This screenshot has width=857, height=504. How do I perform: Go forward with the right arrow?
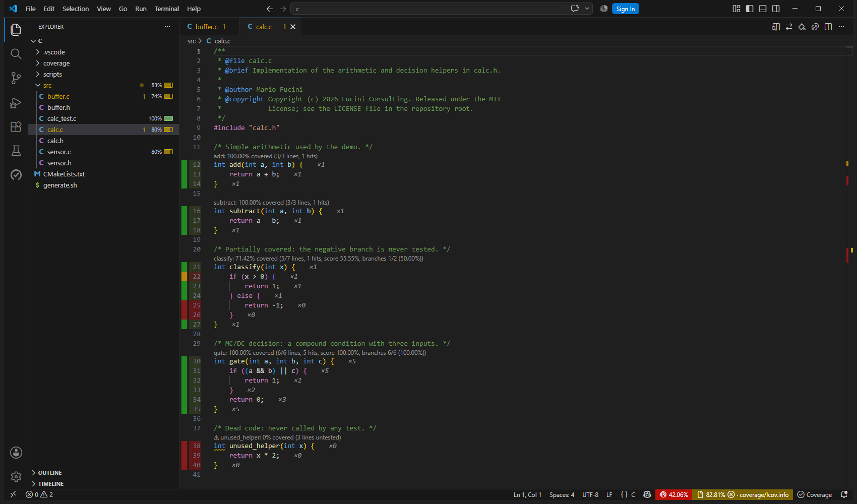[283, 9]
